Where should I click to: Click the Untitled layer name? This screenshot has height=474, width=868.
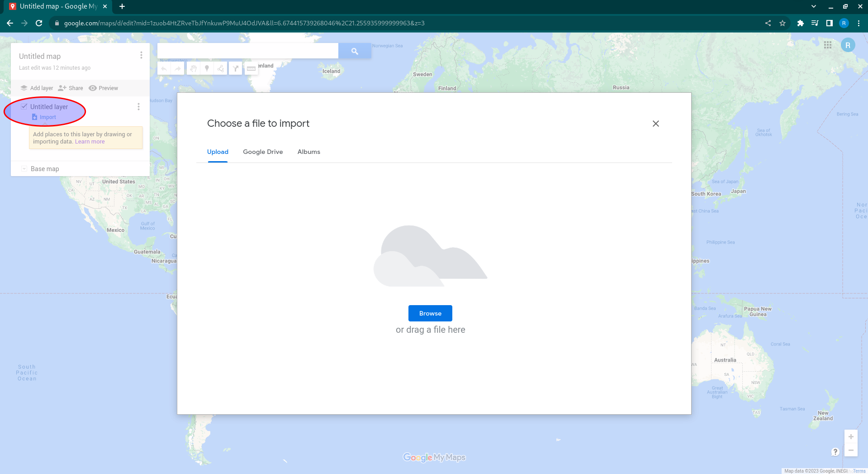click(49, 107)
